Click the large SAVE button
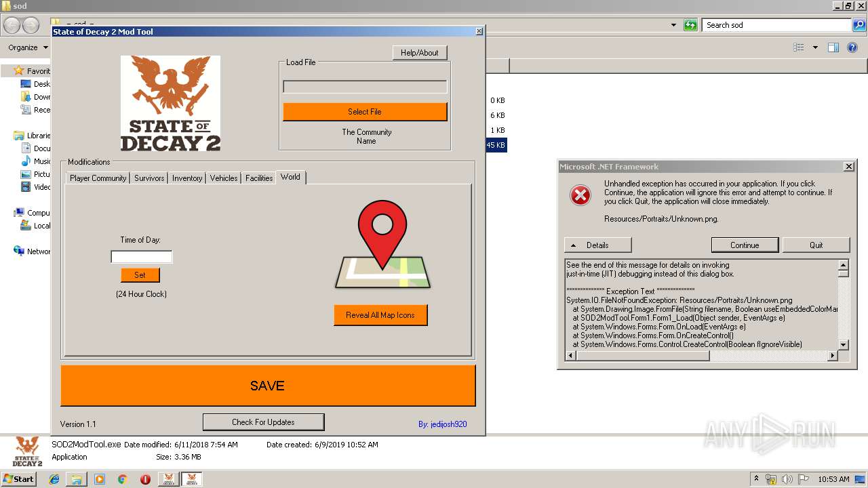Image resolution: width=868 pixels, height=488 pixels. click(x=268, y=386)
